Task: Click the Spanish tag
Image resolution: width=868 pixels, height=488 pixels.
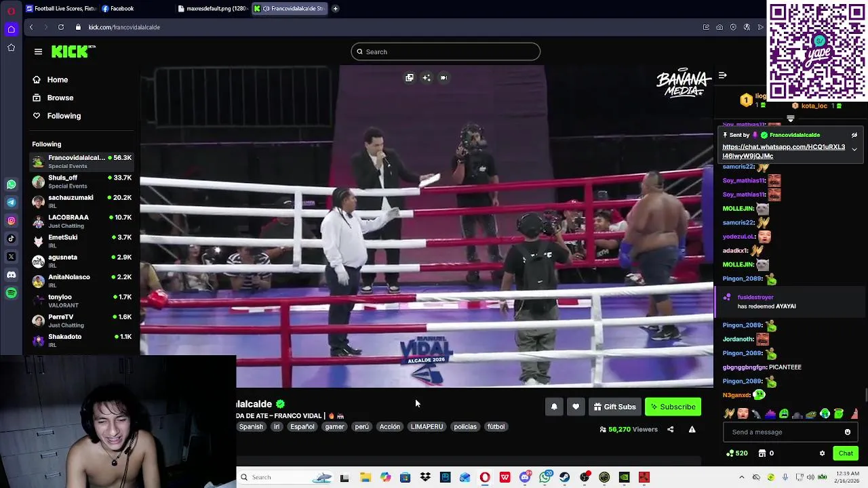Action: (251, 426)
